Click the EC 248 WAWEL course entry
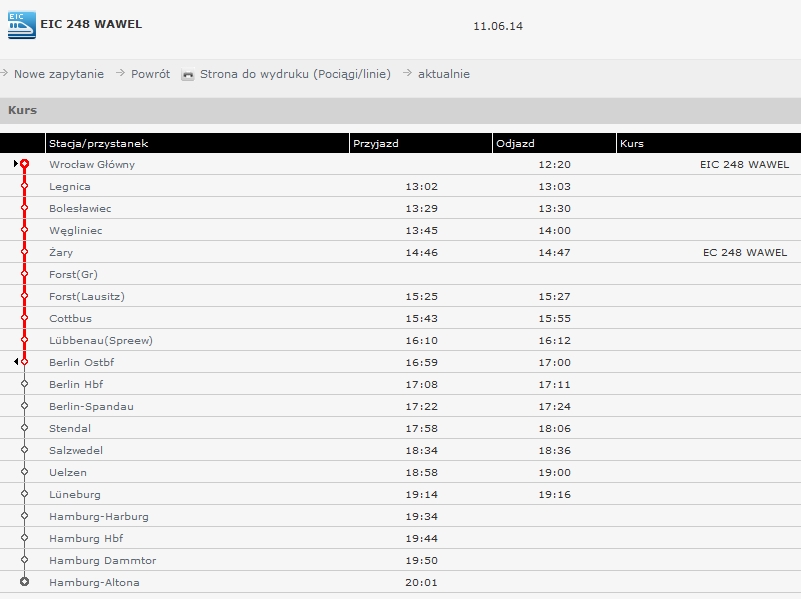Image resolution: width=801 pixels, height=599 pixels. click(745, 252)
